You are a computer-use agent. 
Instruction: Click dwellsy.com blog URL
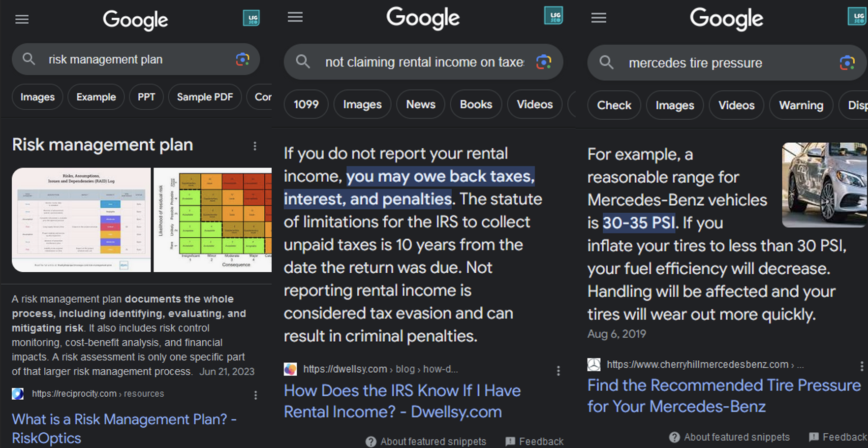(380, 369)
